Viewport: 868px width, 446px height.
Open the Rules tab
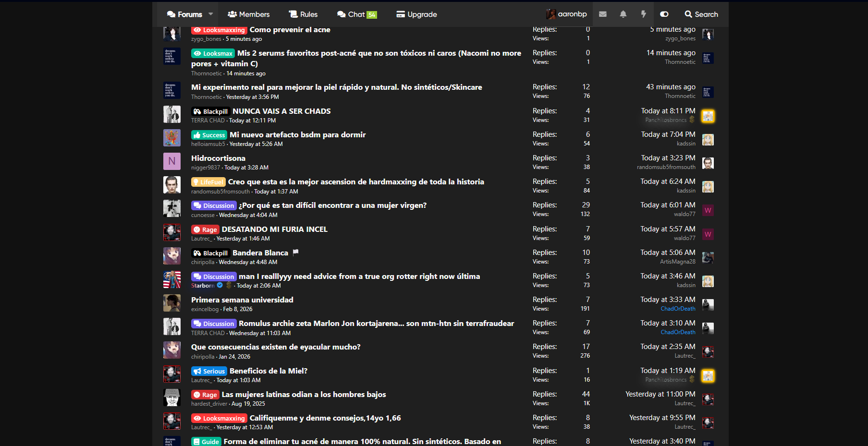303,14
